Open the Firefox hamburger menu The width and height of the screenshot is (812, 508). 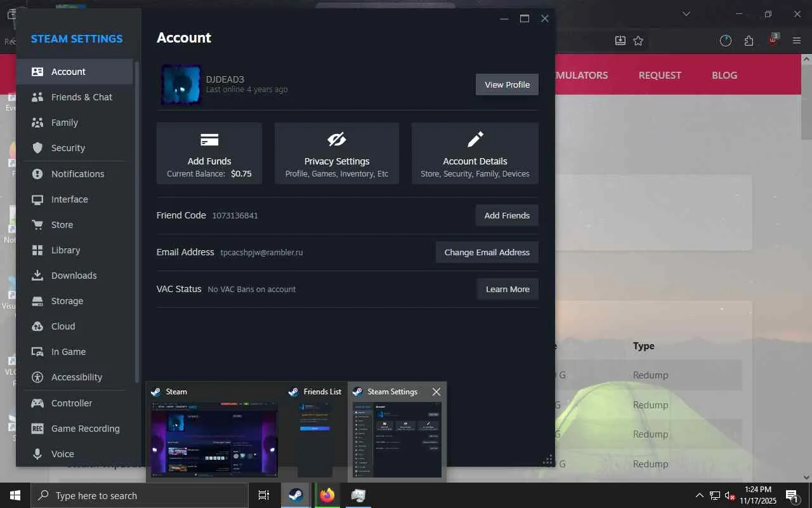797,41
